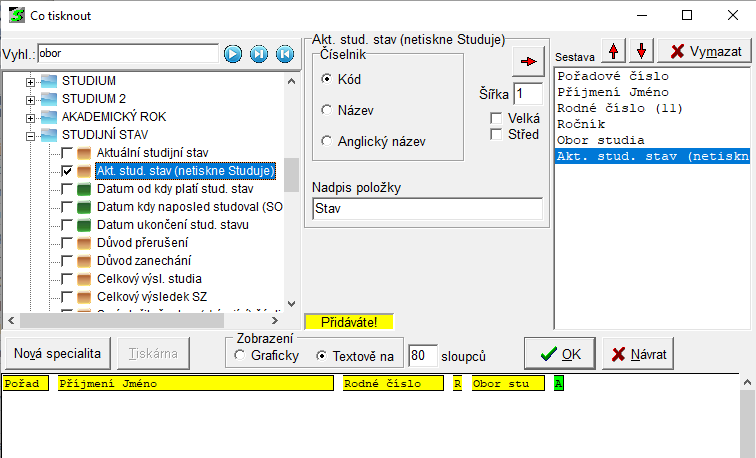The height and width of the screenshot is (458, 756).
Task: Expand the STUDIUM tree node
Action: click(30, 81)
